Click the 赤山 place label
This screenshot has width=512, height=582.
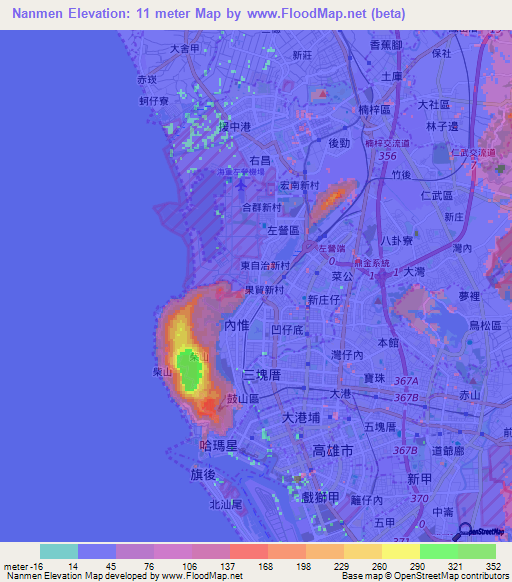(470, 395)
